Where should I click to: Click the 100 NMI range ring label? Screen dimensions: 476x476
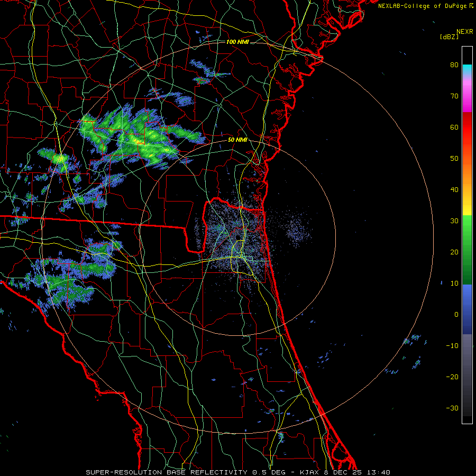click(237, 42)
